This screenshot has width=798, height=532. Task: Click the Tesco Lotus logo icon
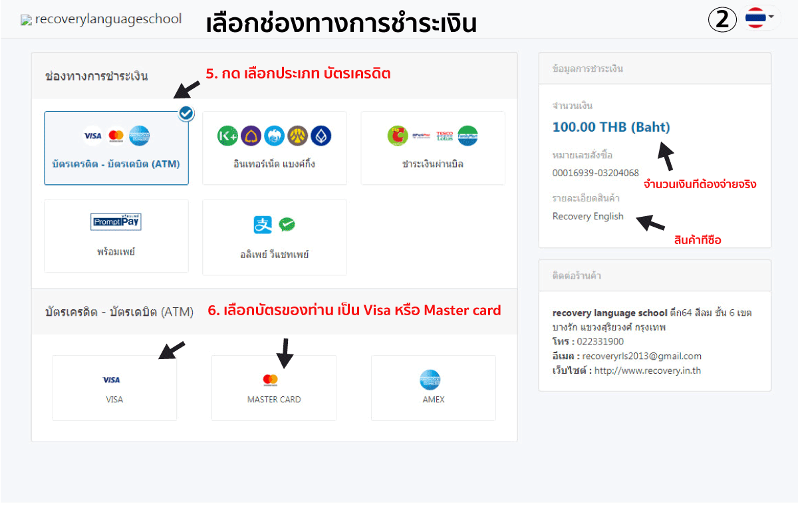tap(444, 136)
